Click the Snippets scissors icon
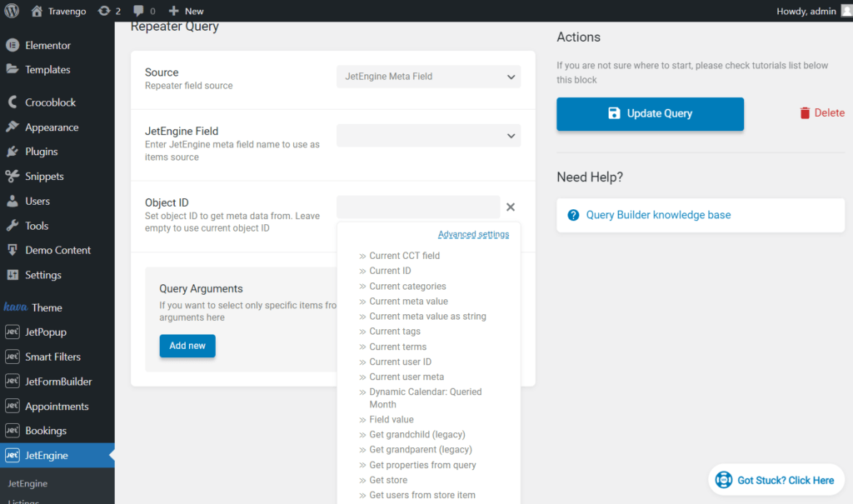The image size is (853, 504). click(x=12, y=177)
